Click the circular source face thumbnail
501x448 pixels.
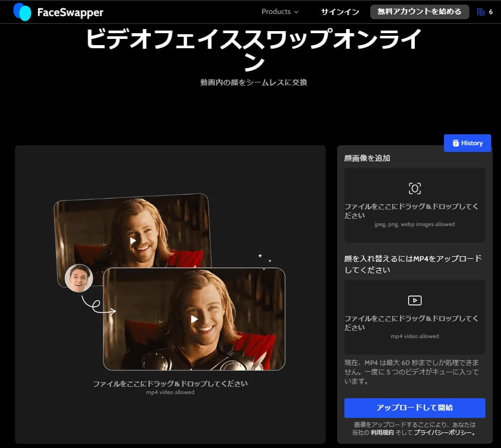coord(79,278)
